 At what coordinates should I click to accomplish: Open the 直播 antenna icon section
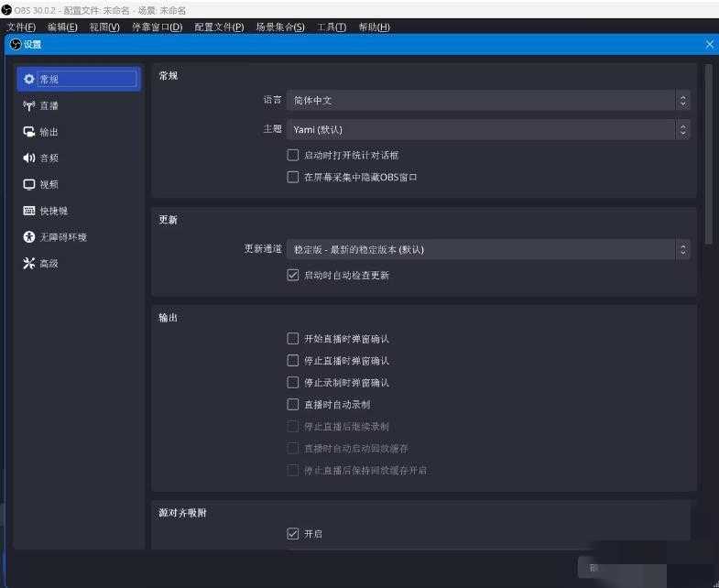tap(29, 105)
